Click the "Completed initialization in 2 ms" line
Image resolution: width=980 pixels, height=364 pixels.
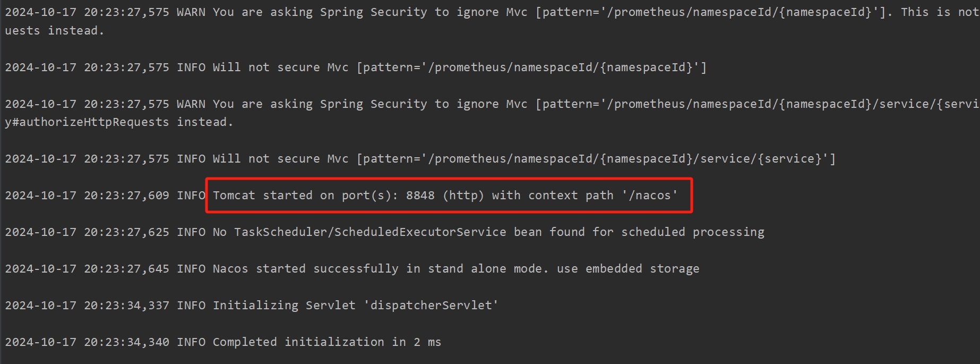click(x=326, y=342)
